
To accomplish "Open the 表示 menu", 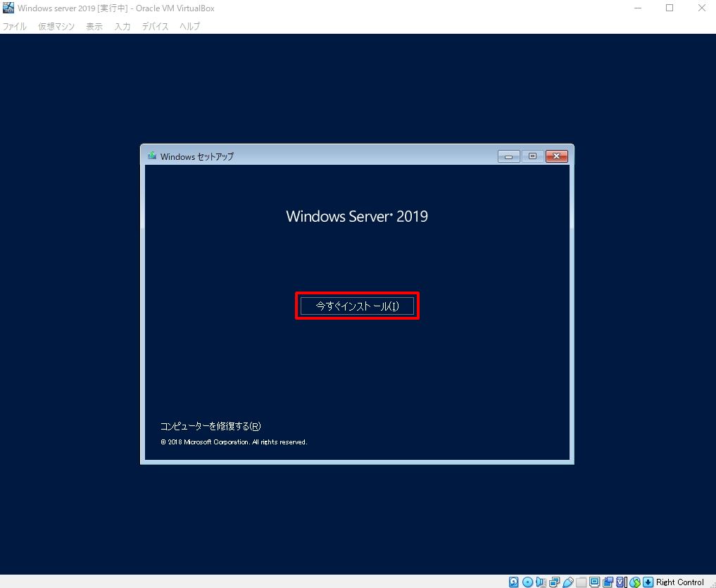I will 94,27.
